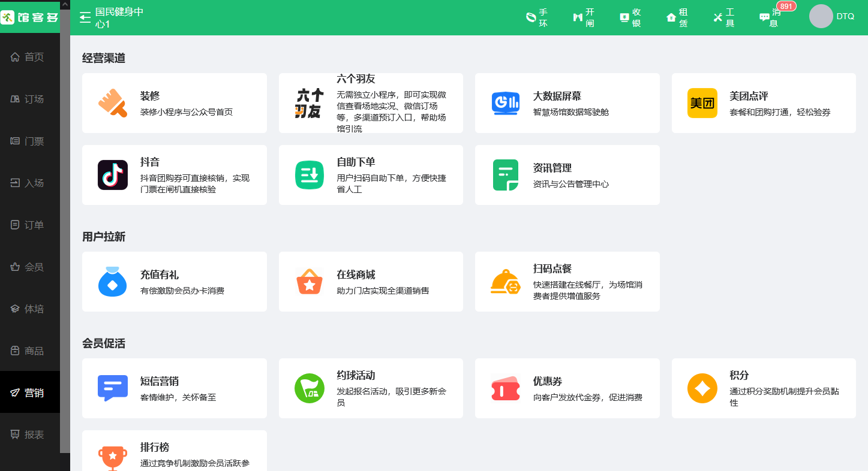Toggle the sidebar collapse control

85,17
